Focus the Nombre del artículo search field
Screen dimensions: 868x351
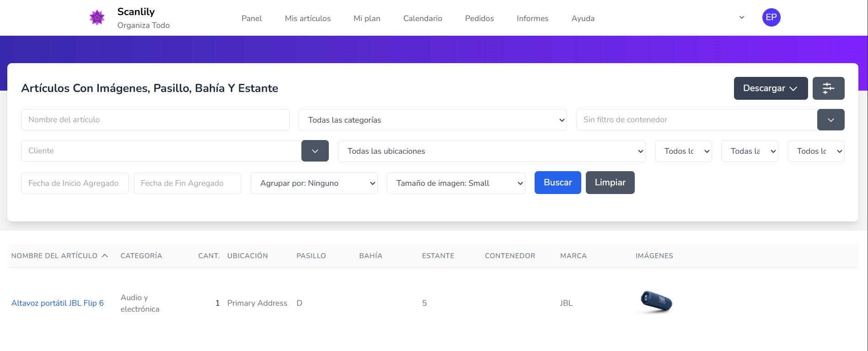coord(155,120)
